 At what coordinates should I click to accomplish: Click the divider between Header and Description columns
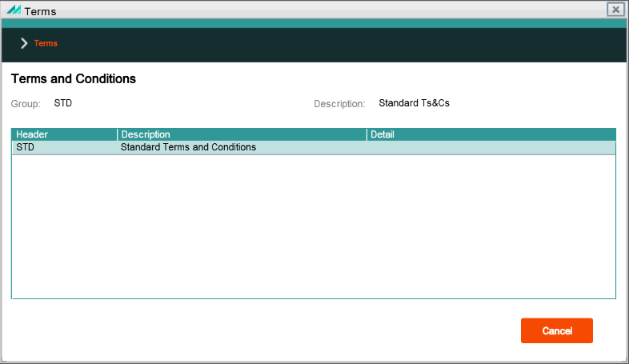pyautogui.click(x=117, y=134)
